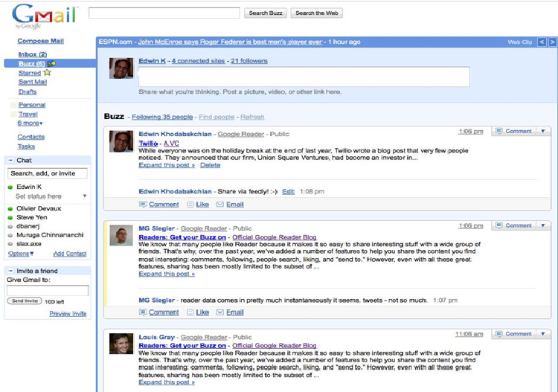Click Comment bubble icon under Edwin's post

(143, 205)
